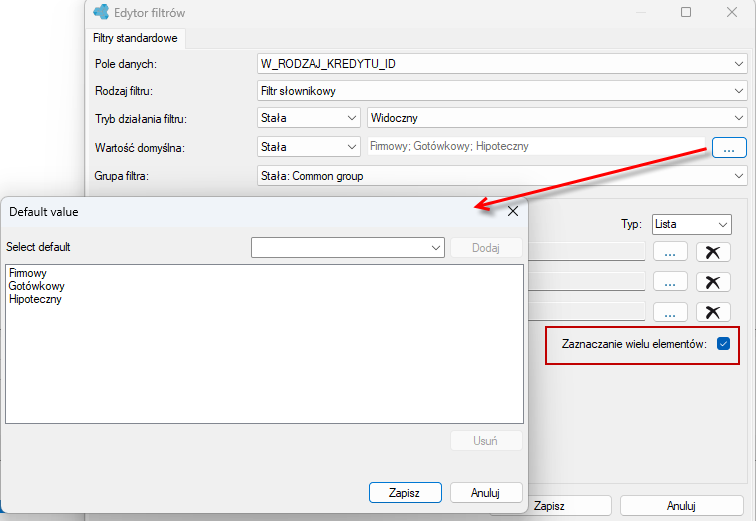Close the Edytor filtrów window
756x521 pixels.
(x=731, y=13)
